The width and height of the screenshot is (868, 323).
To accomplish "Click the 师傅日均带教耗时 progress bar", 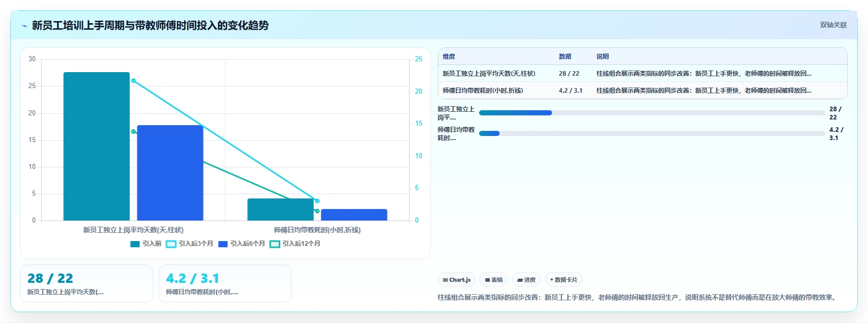I will [652, 133].
